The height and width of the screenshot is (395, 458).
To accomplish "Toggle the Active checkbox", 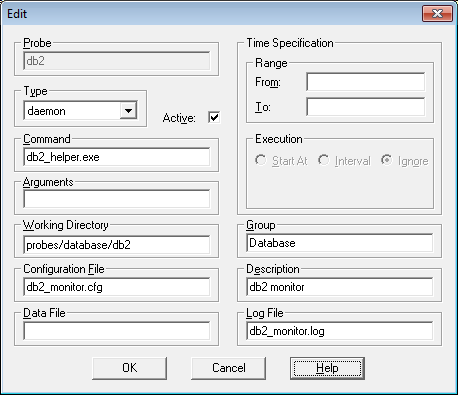I will [214, 117].
